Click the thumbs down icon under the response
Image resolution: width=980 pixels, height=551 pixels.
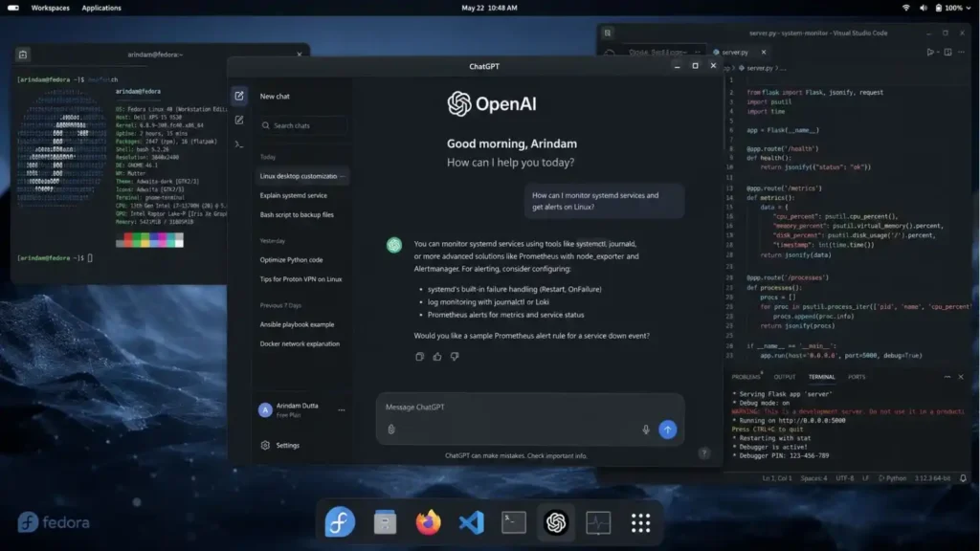coord(455,357)
